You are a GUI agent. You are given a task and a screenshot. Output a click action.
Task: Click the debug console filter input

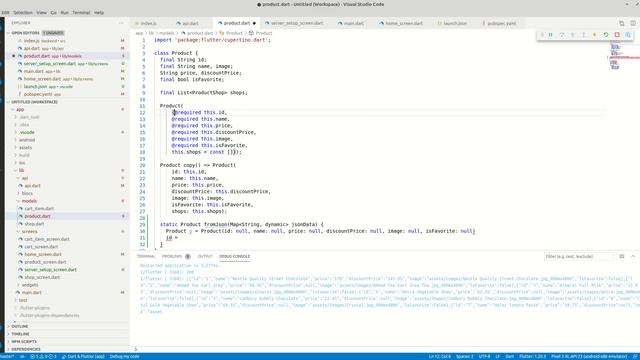pos(579,256)
